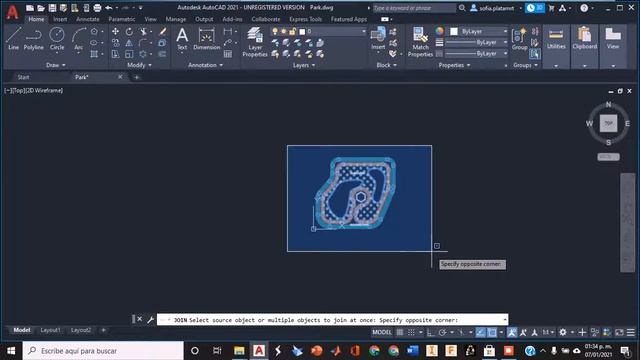Click the Undo arrow icon
Screen dimensions: 640x360
(x=109, y=8)
